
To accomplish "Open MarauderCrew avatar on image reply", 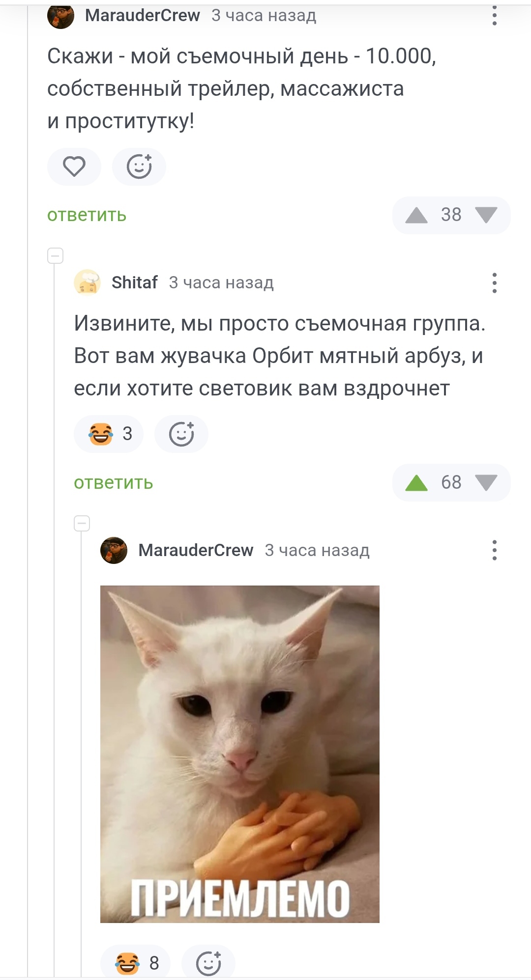I will pos(114,550).
